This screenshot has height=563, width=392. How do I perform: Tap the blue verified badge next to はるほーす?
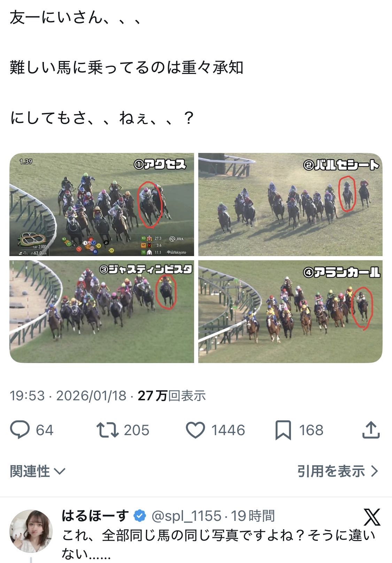click(140, 516)
